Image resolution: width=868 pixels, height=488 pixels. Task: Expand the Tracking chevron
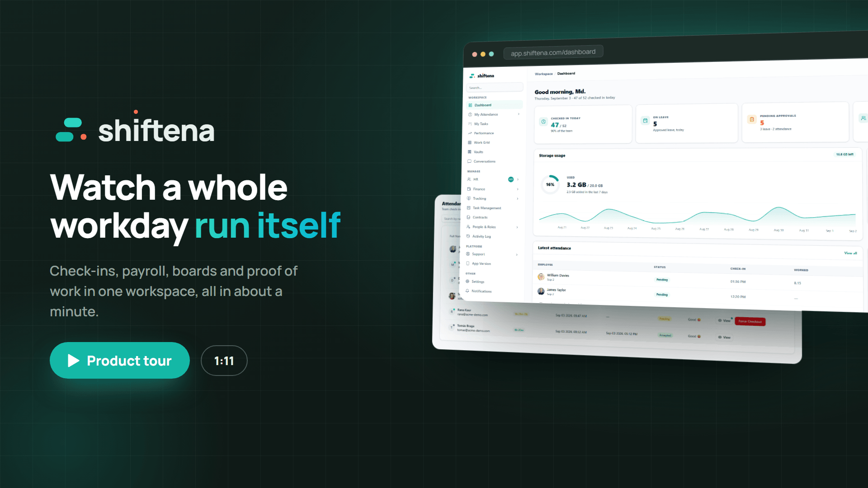point(518,198)
